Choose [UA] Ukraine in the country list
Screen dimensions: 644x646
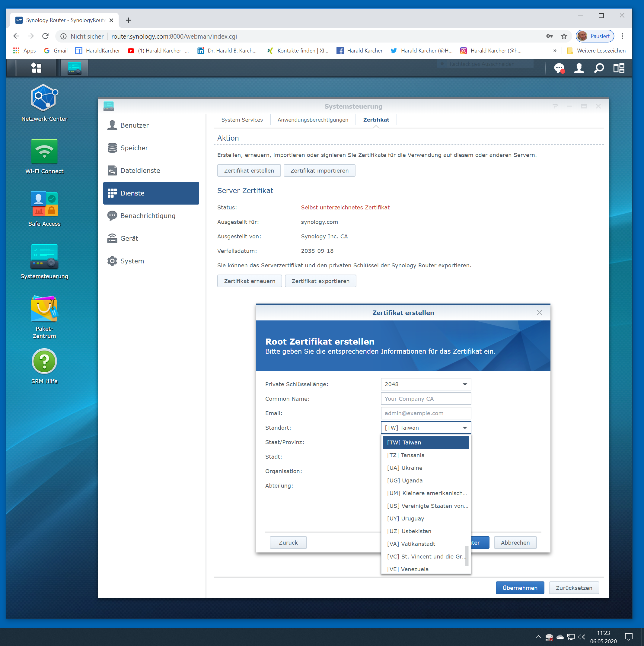point(405,468)
